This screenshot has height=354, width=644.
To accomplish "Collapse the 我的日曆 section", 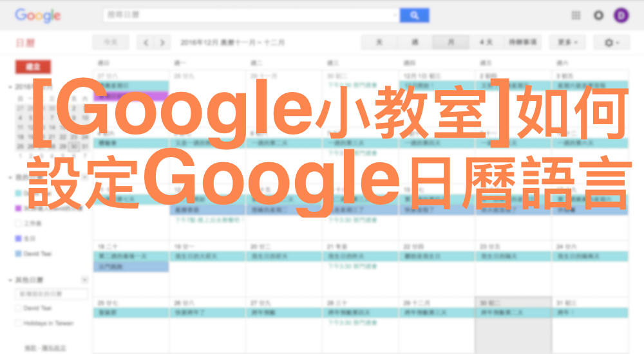I will tap(10, 178).
